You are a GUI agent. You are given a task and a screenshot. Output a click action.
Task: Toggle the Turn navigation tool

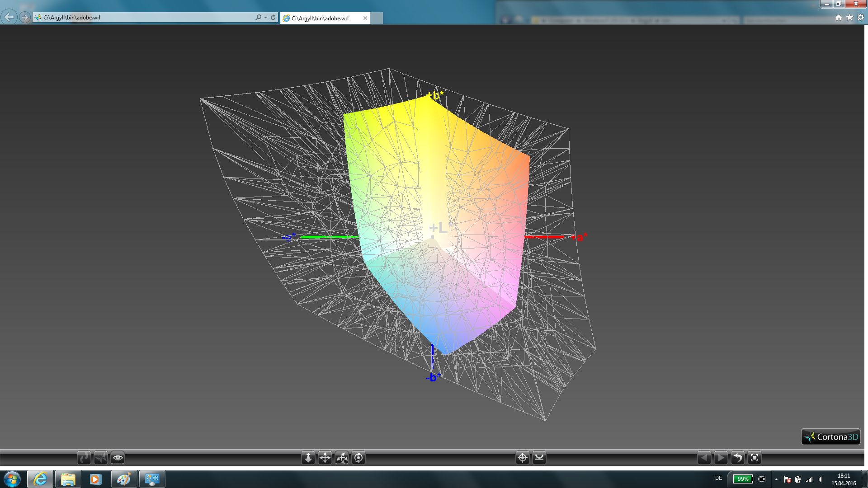[x=342, y=458]
